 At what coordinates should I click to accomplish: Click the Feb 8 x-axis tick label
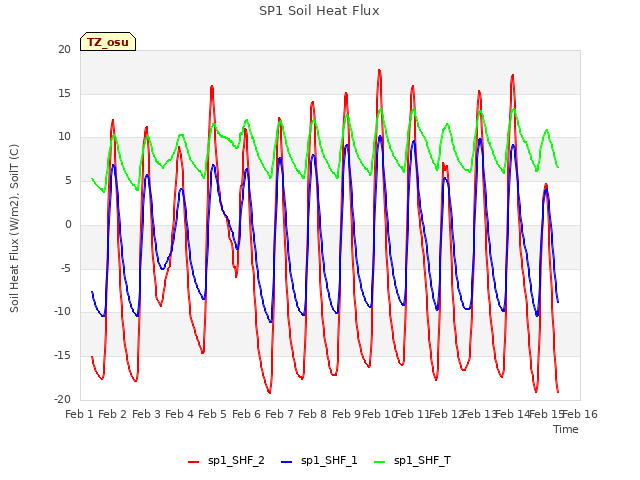coord(312,414)
